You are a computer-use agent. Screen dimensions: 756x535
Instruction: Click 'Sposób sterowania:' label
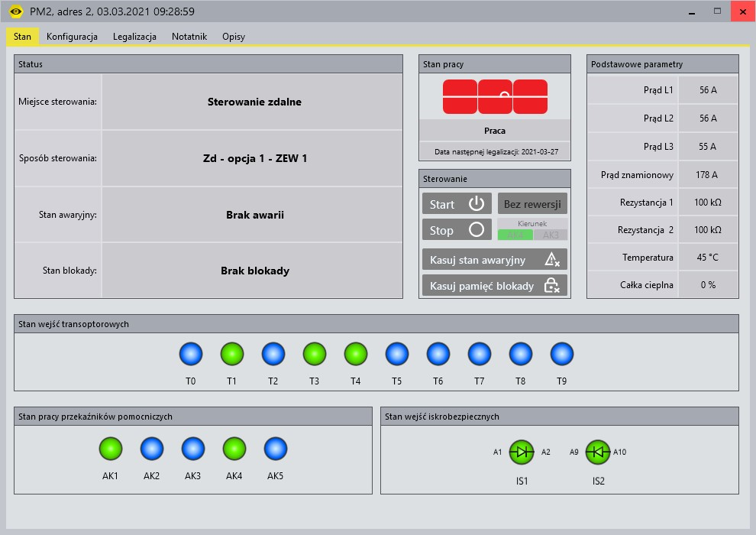pos(58,158)
